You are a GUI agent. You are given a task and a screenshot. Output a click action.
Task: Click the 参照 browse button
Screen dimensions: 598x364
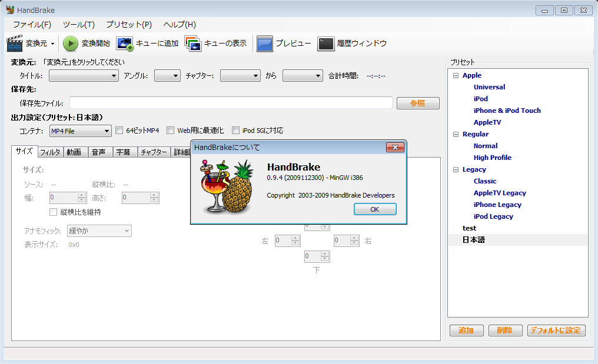(x=418, y=103)
